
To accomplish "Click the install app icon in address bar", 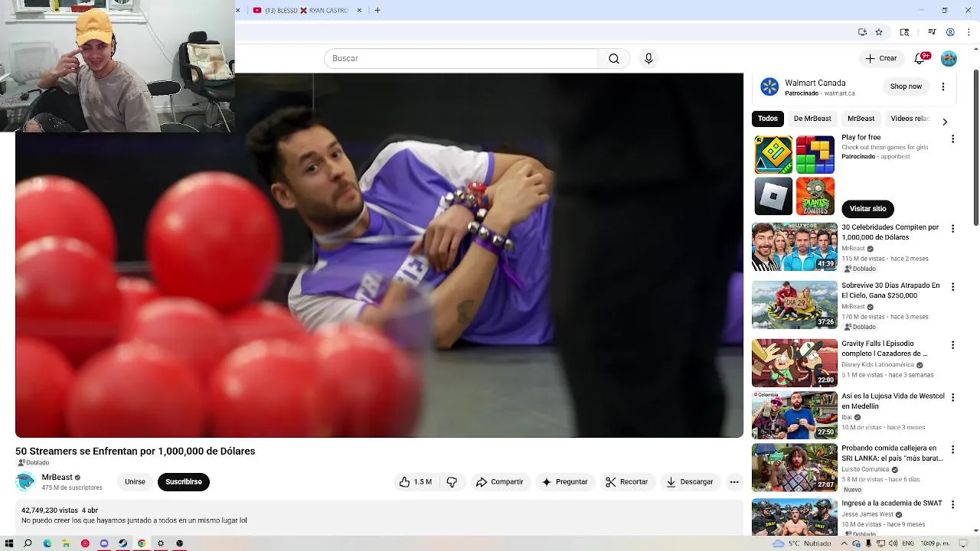I will point(862,32).
